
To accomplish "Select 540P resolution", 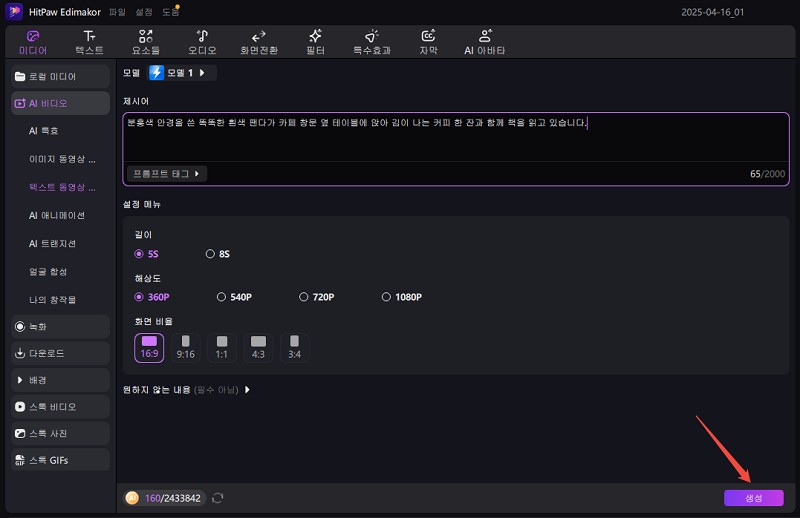I will point(234,297).
